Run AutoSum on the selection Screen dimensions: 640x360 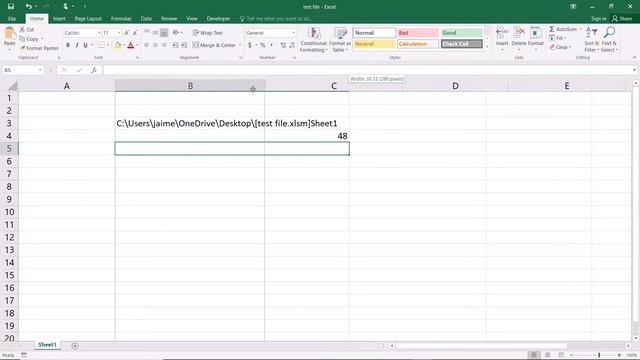click(563, 29)
